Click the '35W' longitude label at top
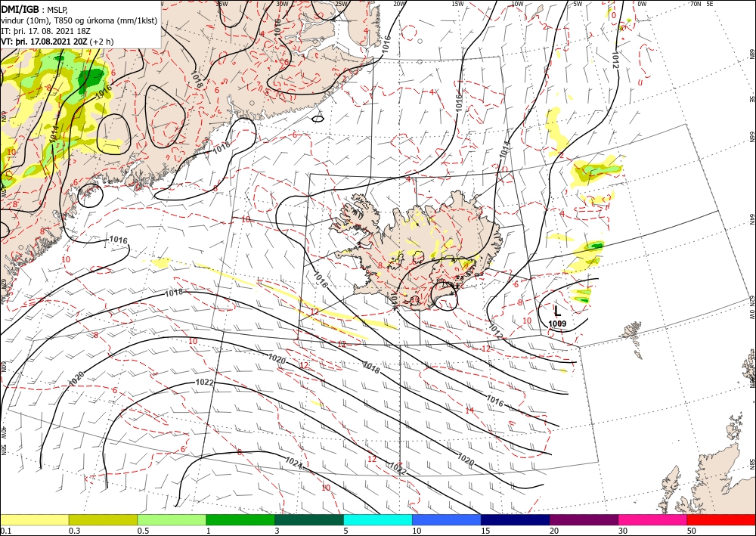756x536 pixels. pyautogui.click(x=222, y=4)
